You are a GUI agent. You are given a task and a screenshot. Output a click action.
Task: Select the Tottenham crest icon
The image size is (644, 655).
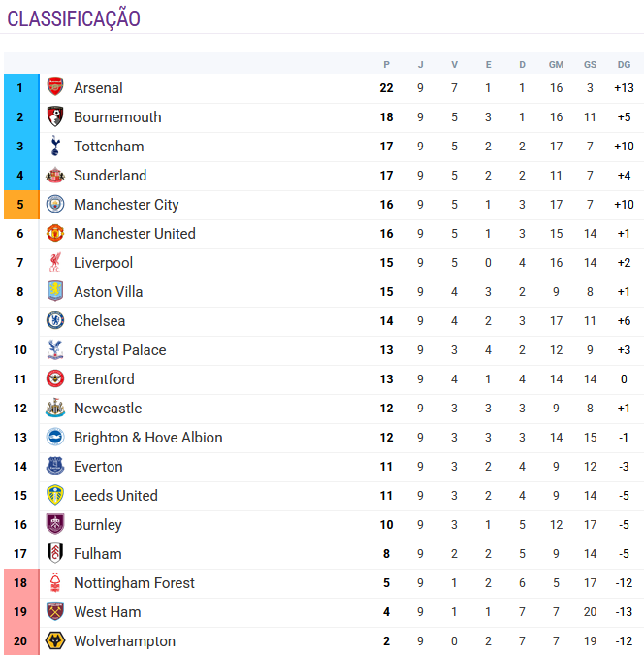click(x=55, y=147)
